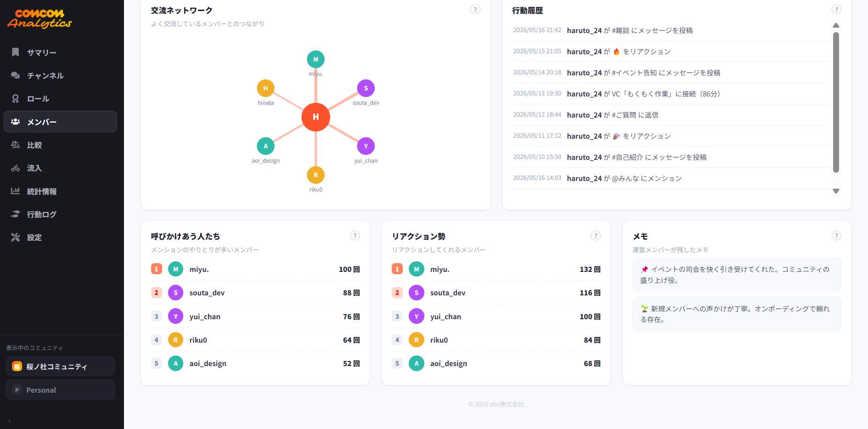Select the miyu. node in network graph
The width and height of the screenshot is (868, 429).
(316, 59)
